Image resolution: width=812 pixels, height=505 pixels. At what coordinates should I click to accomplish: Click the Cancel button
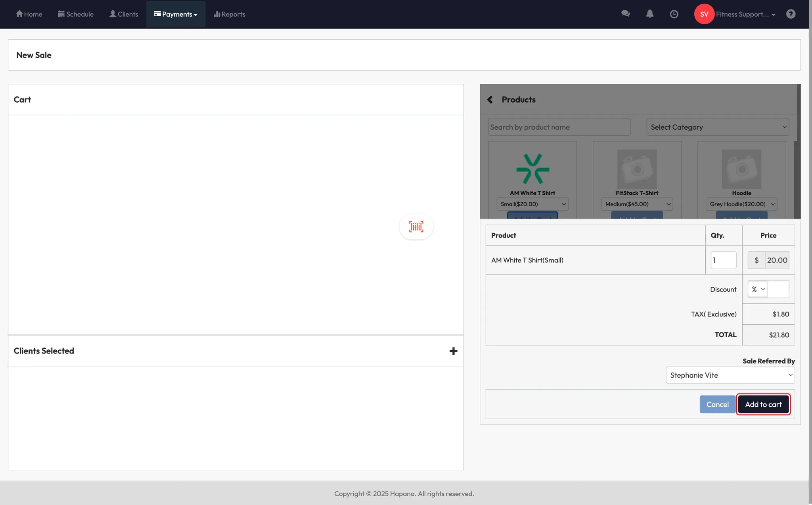tap(717, 404)
